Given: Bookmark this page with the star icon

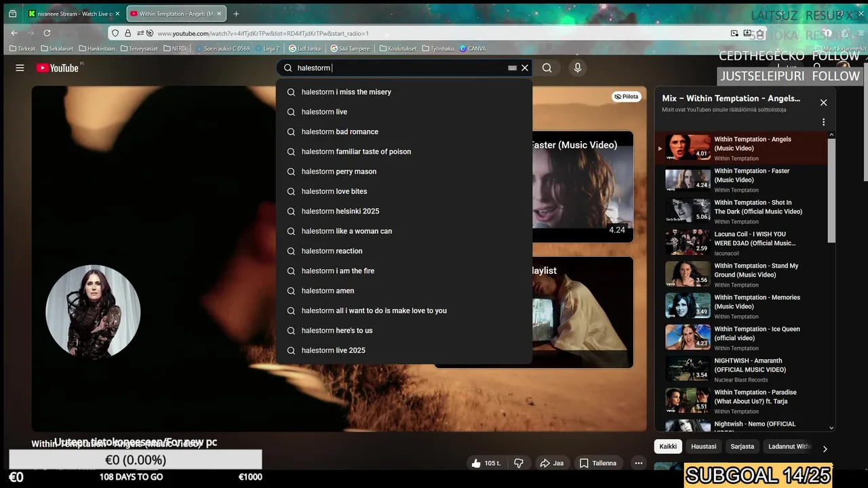Looking at the screenshot, I should [760, 33].
